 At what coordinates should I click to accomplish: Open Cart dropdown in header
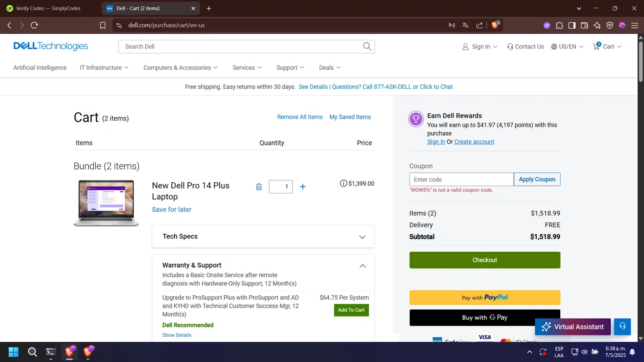[x=608, y=46]
